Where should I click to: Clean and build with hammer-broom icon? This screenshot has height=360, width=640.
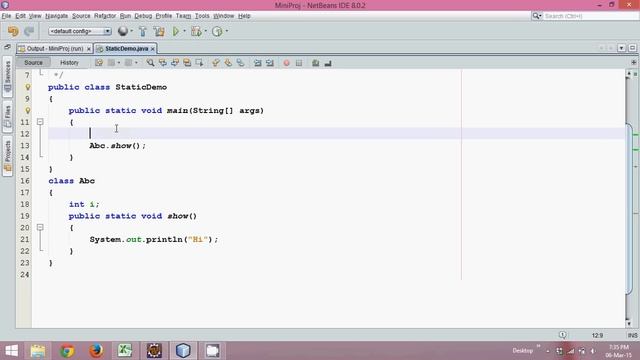click(159, 31)
